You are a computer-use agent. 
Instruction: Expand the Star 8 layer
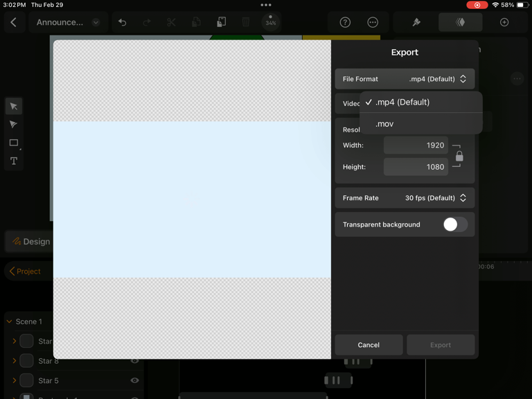15,361
